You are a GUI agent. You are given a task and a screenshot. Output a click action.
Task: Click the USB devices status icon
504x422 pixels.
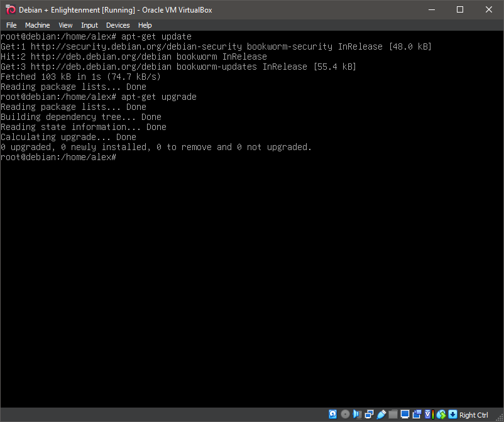(x=381, y=414)
